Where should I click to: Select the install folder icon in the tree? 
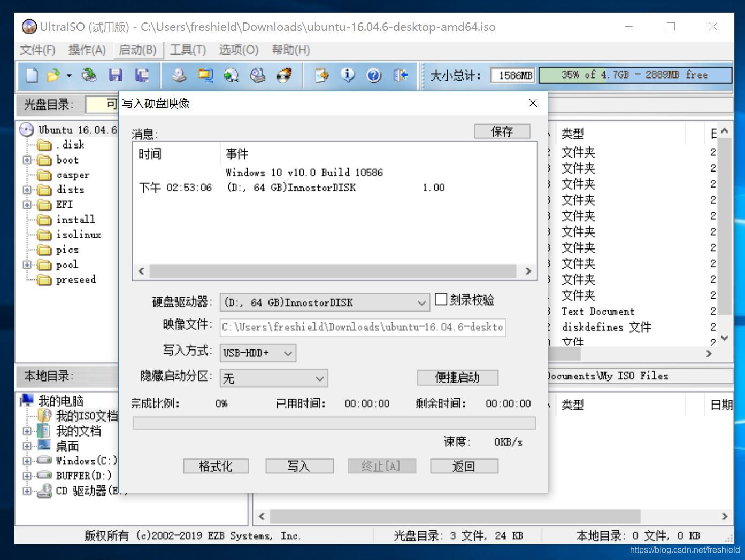click(44, 220)
